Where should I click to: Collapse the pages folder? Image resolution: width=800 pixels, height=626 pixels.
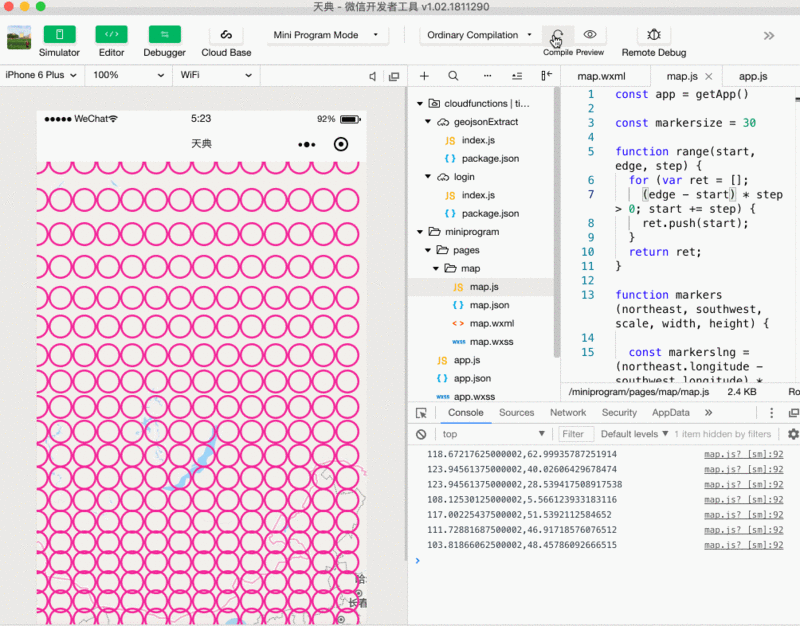coord(428,250)
